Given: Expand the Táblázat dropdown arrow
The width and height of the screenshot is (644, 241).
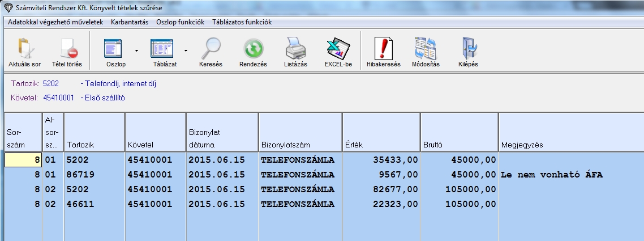Looking at the screenshot, I should (x=185, y=50).
